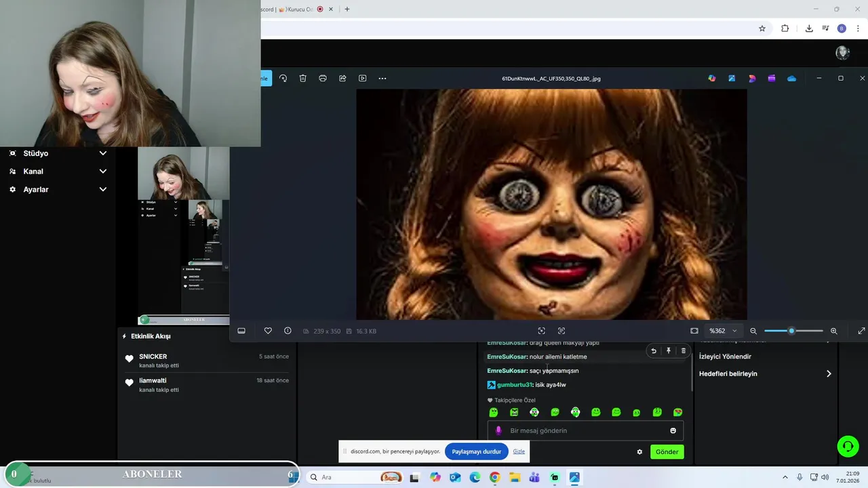Open the SNICKER follow activity entry
The height and width of the screenshot is (488, 868).
207,361
